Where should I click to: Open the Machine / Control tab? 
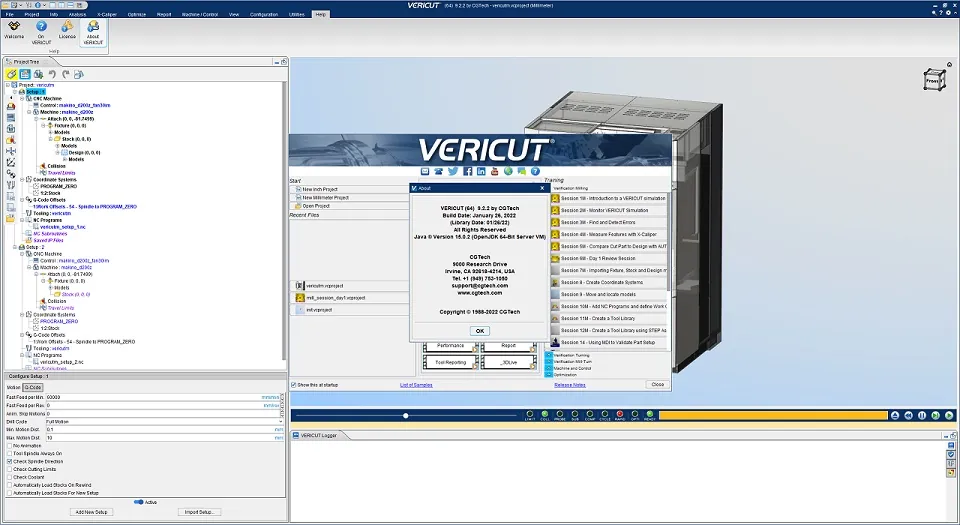(x=199, y=14)
